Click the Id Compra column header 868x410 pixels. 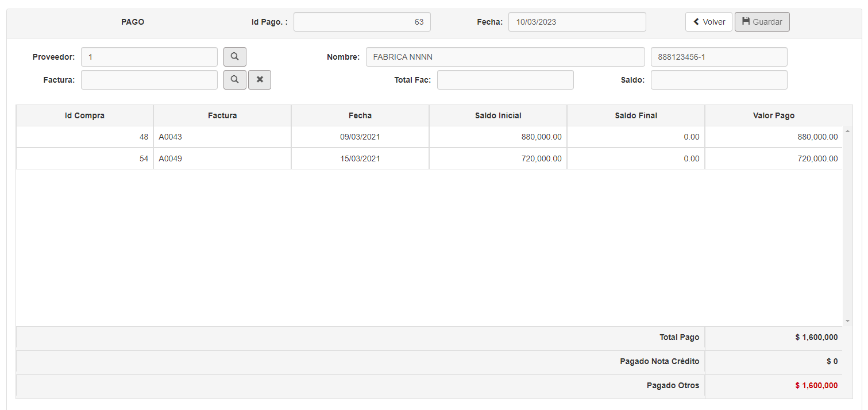[84, 115]
